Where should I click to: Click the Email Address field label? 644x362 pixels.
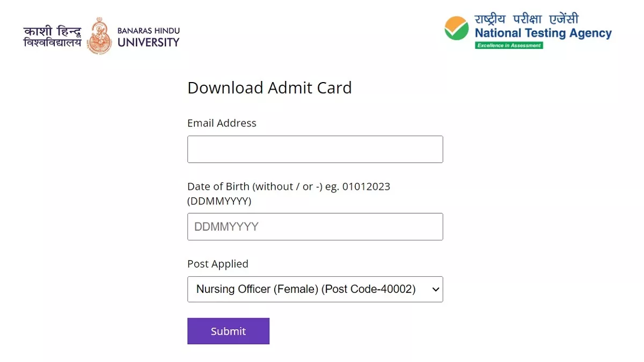[222, 123]
